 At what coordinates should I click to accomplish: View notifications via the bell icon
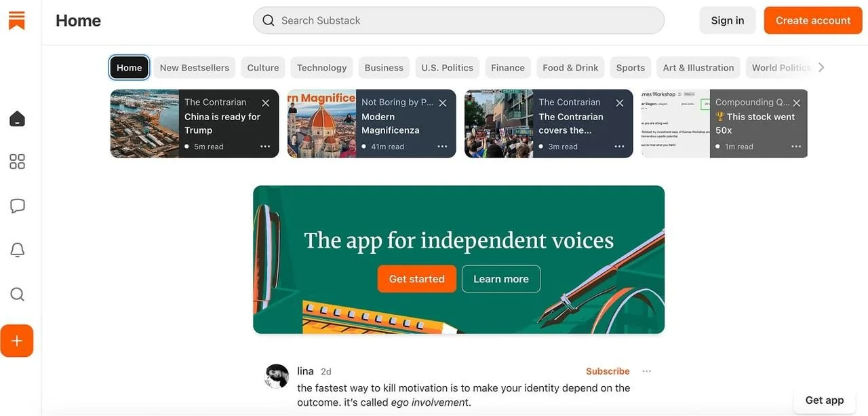point(17,249)
